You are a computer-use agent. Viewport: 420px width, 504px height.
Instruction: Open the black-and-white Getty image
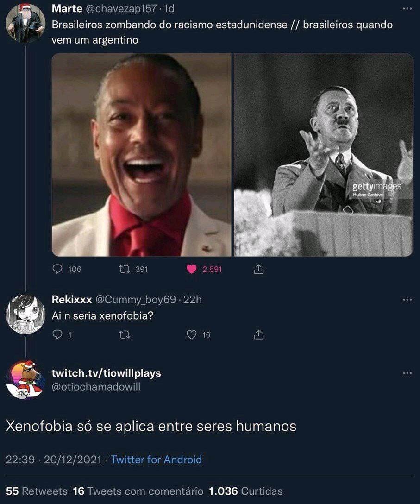(323, 155)
